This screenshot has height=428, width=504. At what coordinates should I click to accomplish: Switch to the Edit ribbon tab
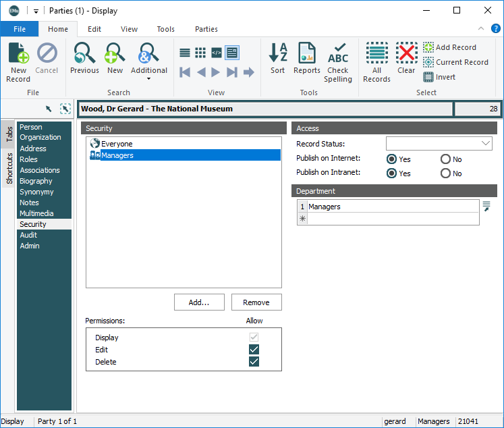(x=94, y=29)
